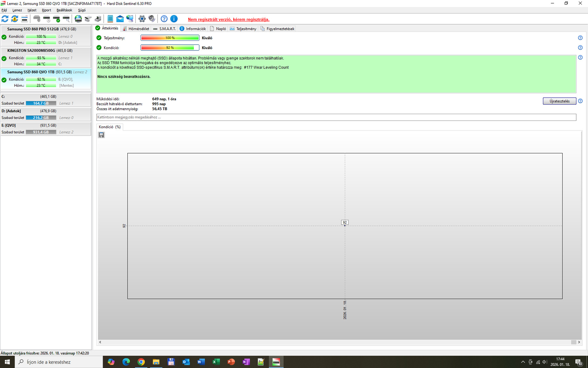
Task: Switch to the Figyelmeztetések tab
Action: coord(277,29)
